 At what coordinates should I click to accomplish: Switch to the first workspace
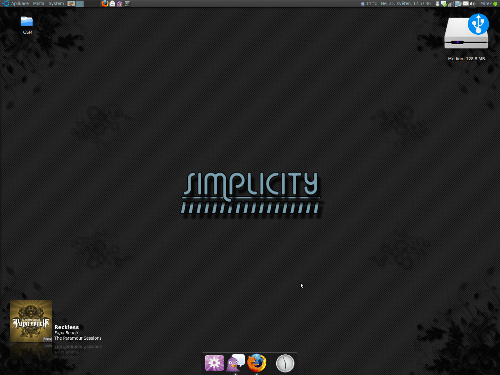coord(71,4)
